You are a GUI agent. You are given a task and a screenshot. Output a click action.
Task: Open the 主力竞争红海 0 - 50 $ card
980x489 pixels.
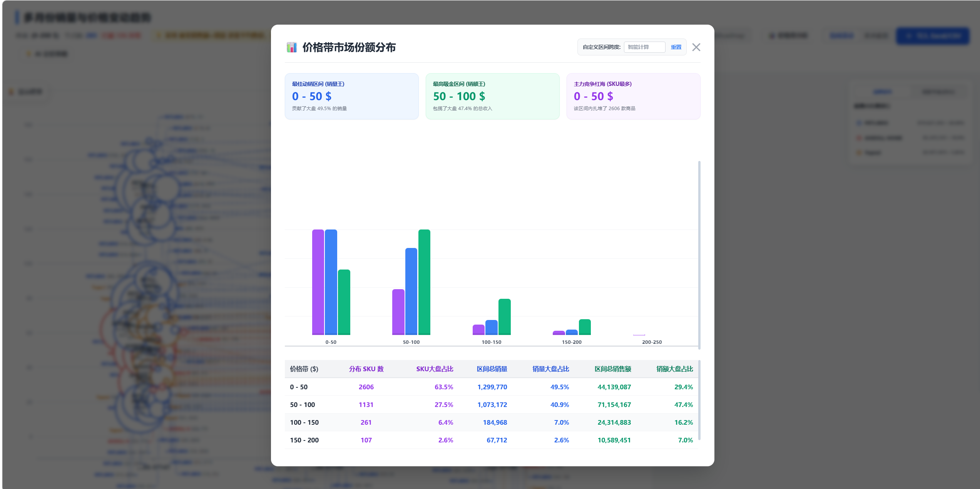click(x=633, y=96)
